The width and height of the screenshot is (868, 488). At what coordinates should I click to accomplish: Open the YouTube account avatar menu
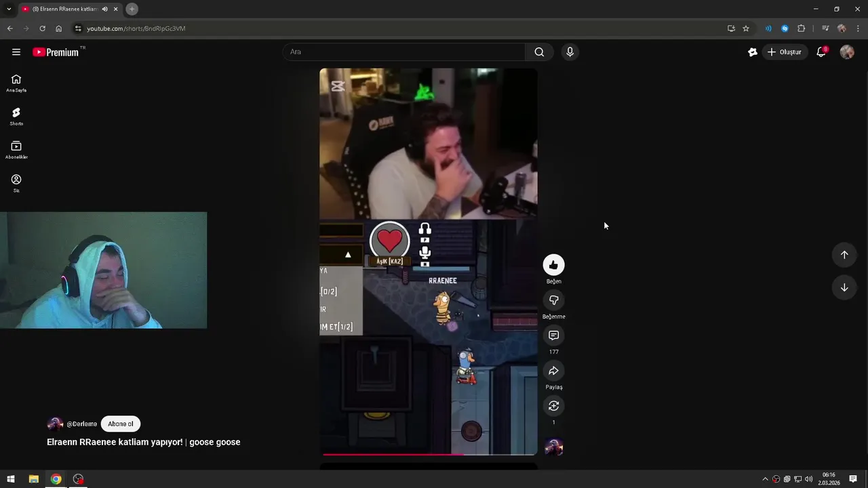click(x=847, y=52)
